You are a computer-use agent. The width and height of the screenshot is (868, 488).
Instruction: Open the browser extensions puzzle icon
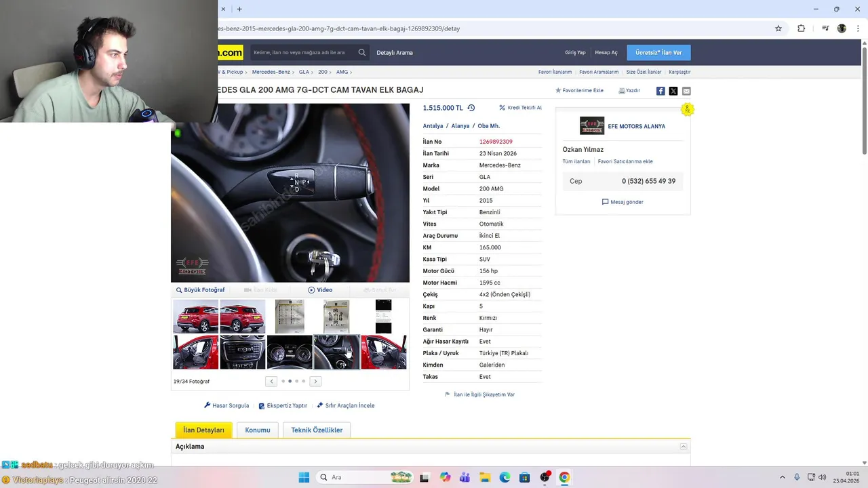pos(801,28)
